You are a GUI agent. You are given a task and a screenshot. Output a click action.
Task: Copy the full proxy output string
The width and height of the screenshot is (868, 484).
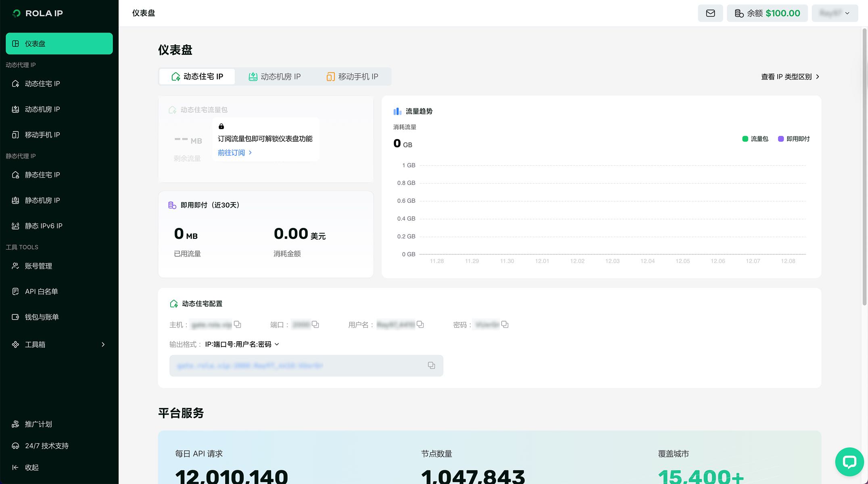pos(431,365)
